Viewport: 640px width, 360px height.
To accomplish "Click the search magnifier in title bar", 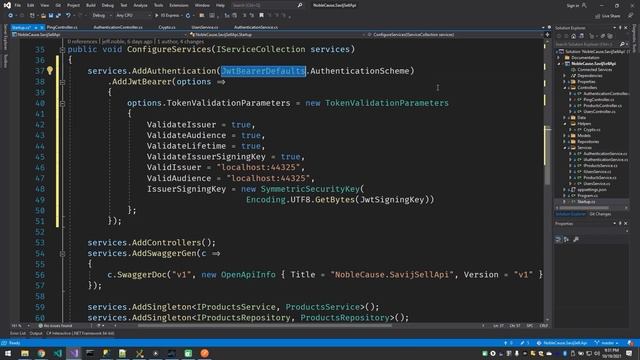I will pos(300,5).
